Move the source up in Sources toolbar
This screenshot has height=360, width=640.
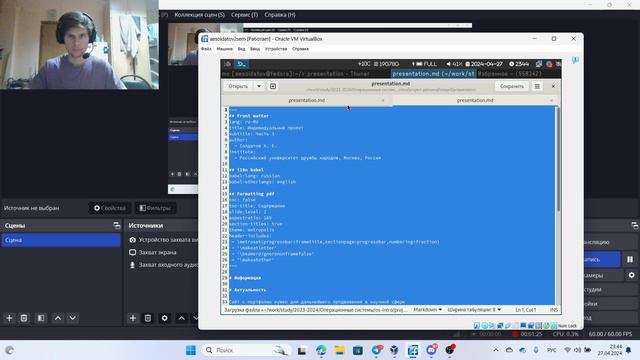point(182,318)
